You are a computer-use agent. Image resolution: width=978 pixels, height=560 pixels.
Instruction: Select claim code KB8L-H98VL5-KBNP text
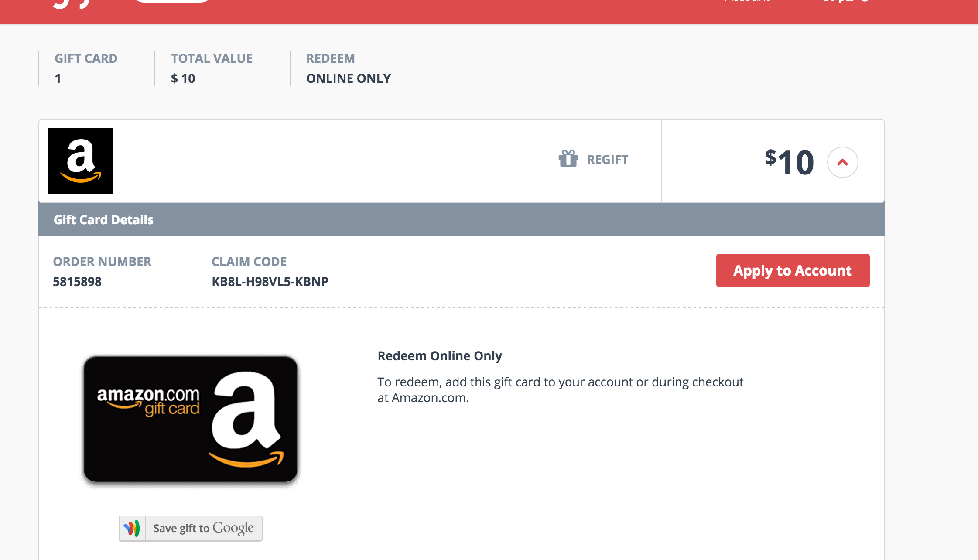(270, 282)
